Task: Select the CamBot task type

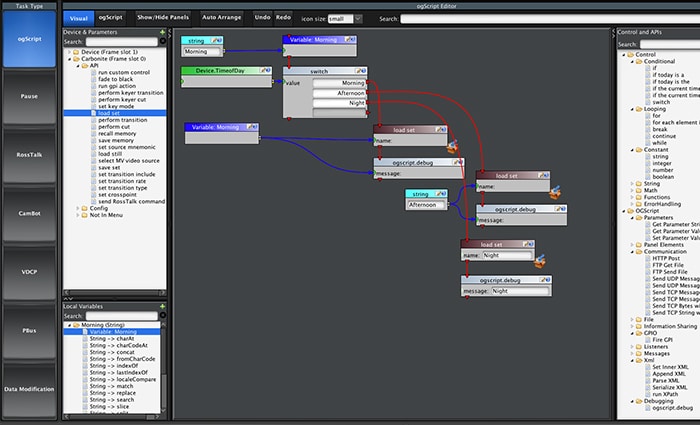Action: tap(29, 213)
